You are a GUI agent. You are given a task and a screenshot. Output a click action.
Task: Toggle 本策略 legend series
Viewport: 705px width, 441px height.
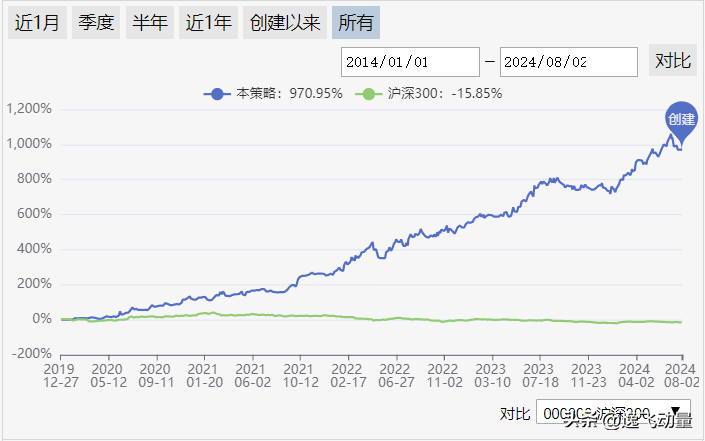coord(273,94)
